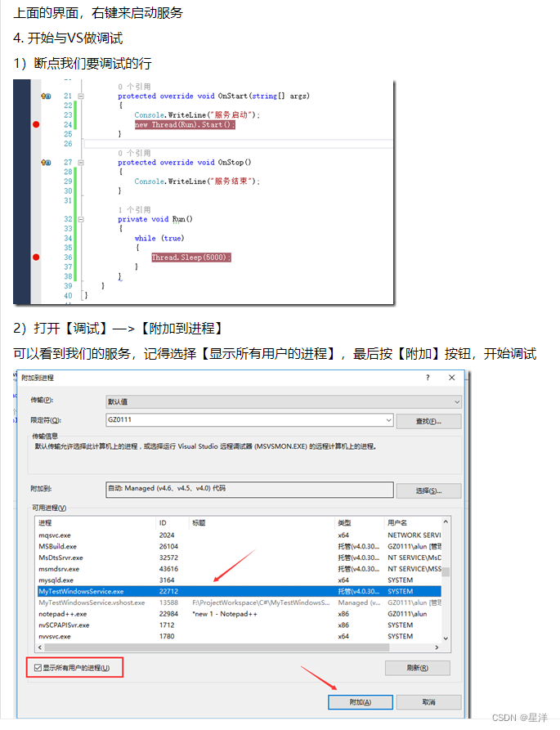
Task: Click the override indicator icon at line 21
Action: (46, 96)
